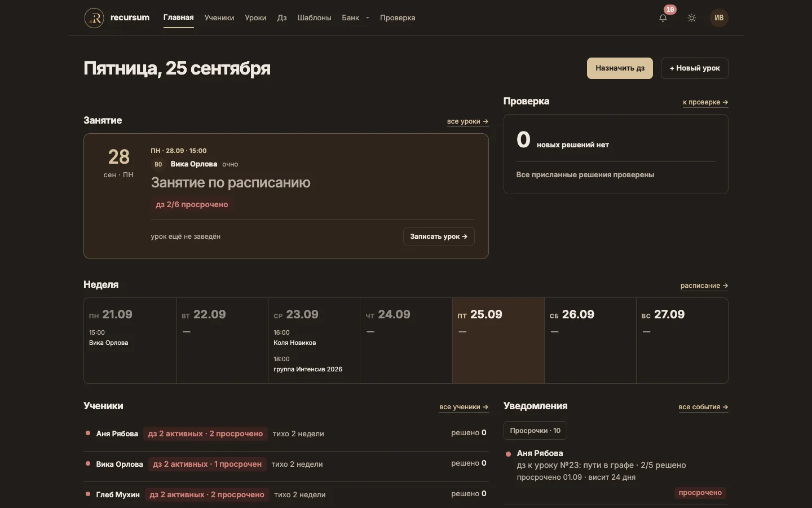
Task: Select Tuesday 22.09 day cell
Action: [x=222, y=341]
